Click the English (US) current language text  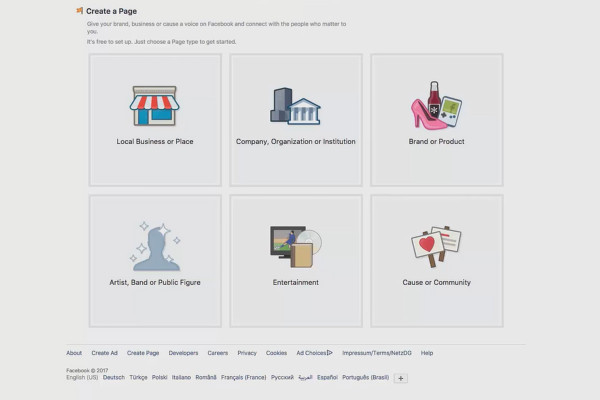82,377
